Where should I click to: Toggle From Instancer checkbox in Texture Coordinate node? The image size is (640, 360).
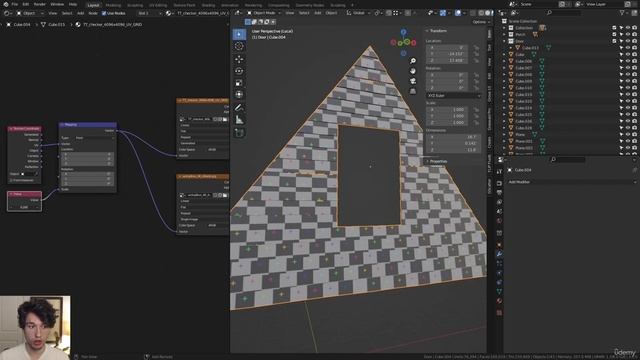(11, 180)
